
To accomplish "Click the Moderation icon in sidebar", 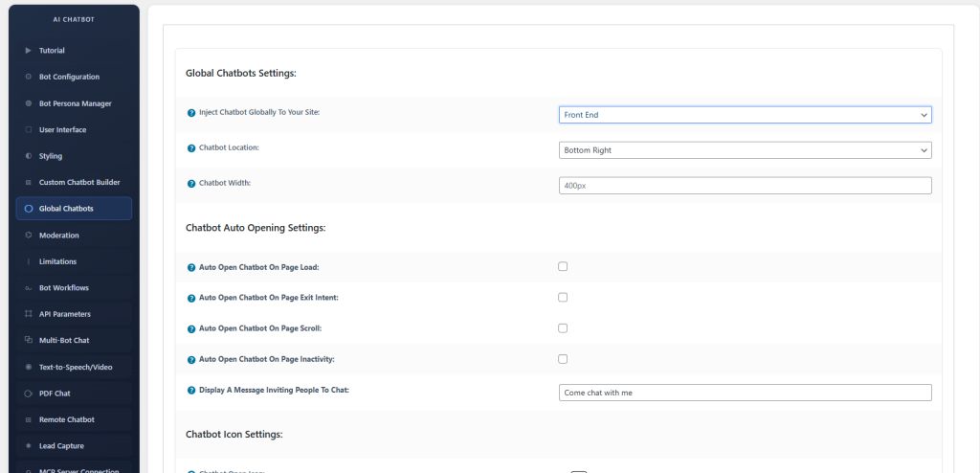I will (x=29, y=235).
